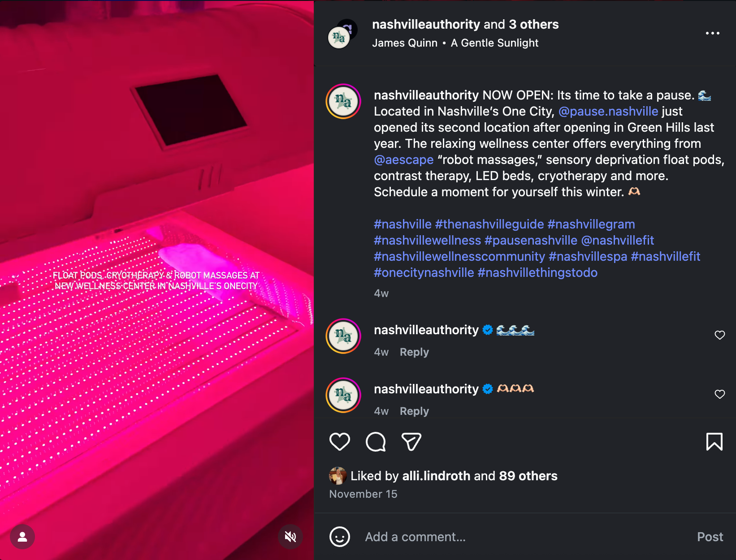Open the #nashvillewellness hashtag
This screenshot has width=736, height=560.
click(x=428, y=240)
